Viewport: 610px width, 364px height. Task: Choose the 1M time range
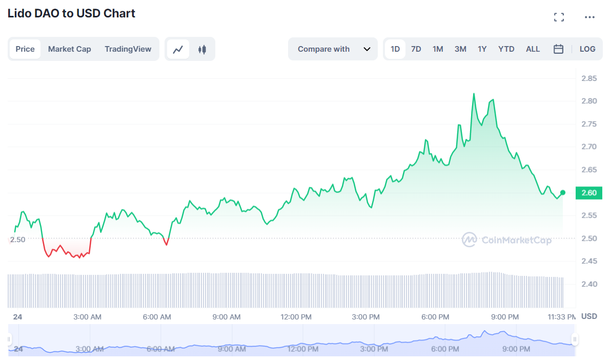click(438, 49)
